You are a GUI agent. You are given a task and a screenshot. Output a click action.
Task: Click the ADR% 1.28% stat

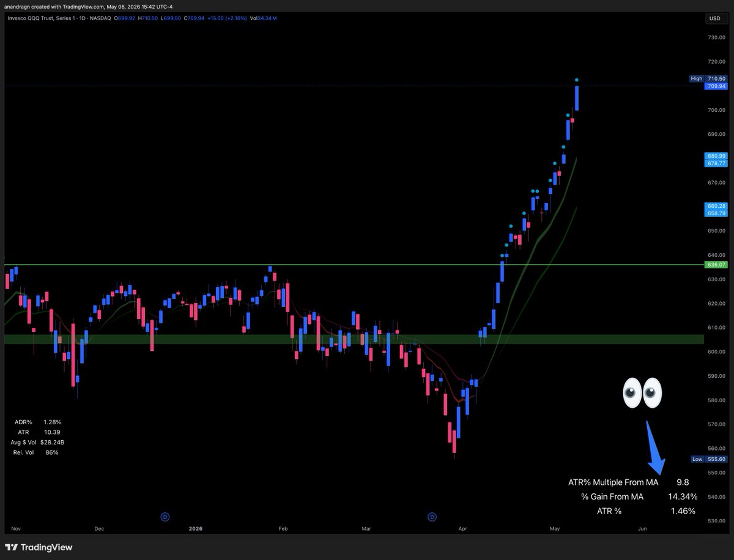39,422
